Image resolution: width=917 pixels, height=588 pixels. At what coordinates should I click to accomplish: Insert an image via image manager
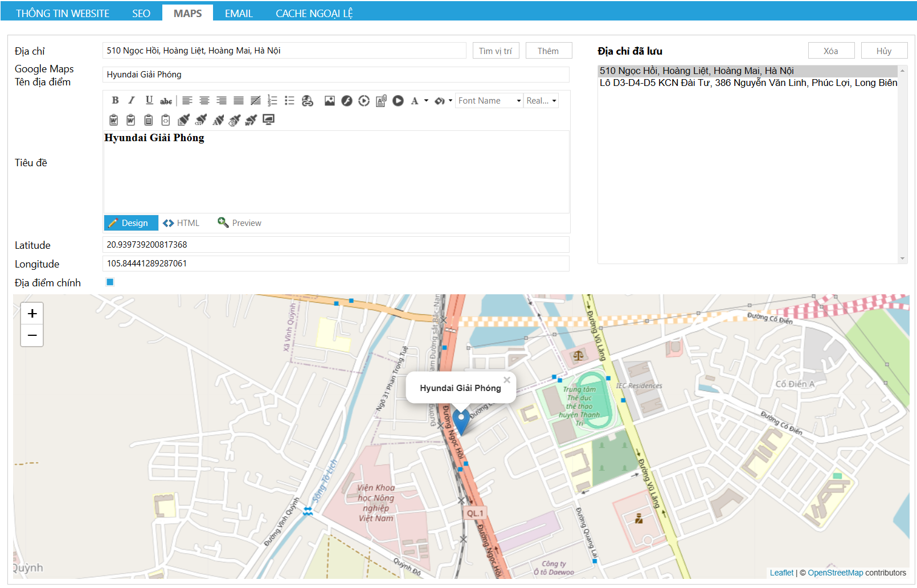(x=329, y=101)
